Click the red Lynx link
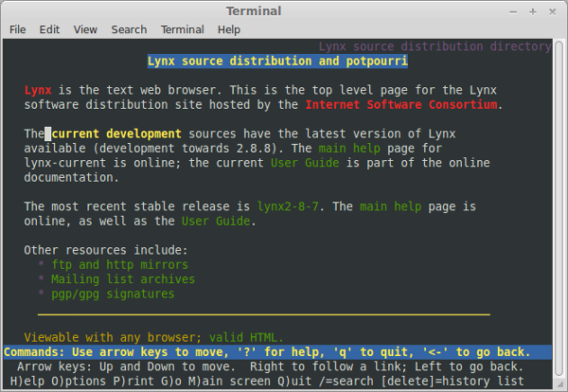 pos(38,90)
